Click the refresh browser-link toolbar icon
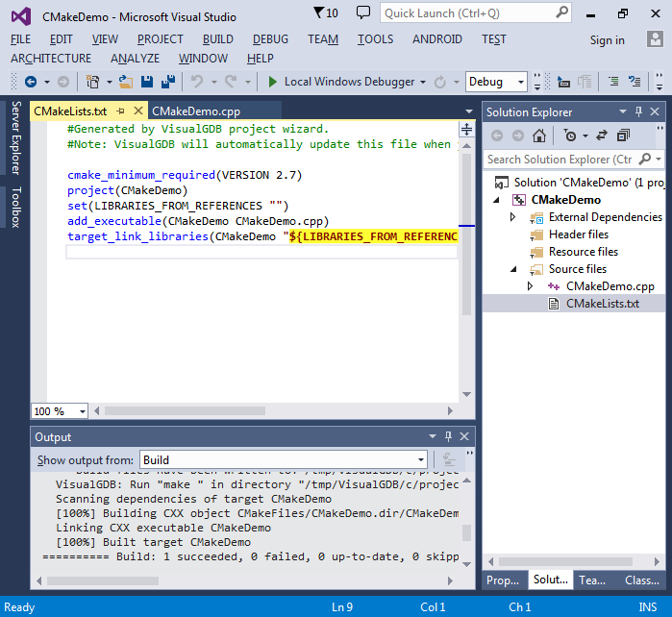 [x=440, y=82]
